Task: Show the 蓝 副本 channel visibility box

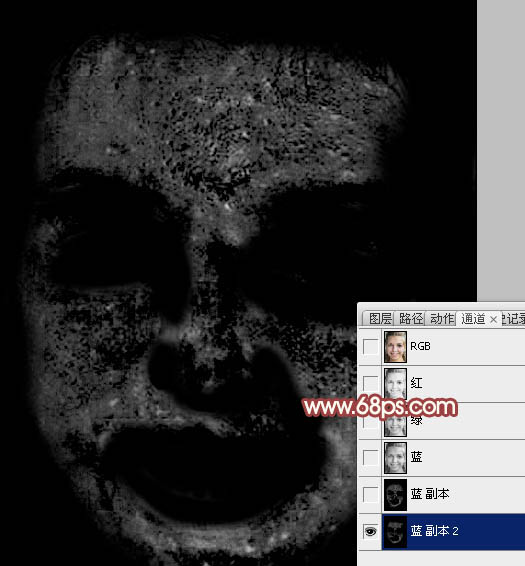Action: click(370, 494)
